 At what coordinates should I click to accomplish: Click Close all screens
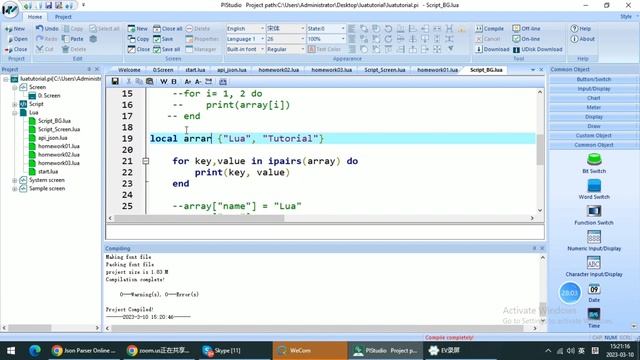[x=168, y=29]
